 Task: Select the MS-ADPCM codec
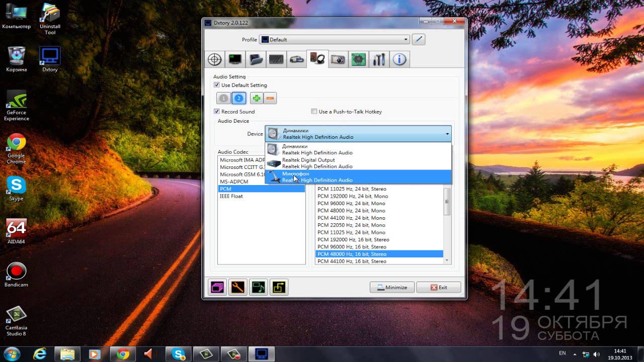coord(261,182)
